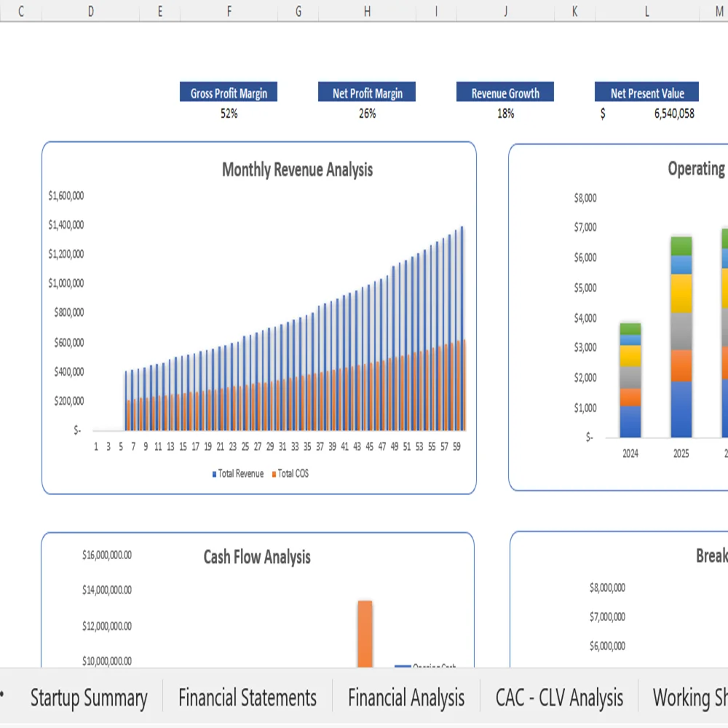Click the sheet navigation dot near Startup Summary

(4, 697)
